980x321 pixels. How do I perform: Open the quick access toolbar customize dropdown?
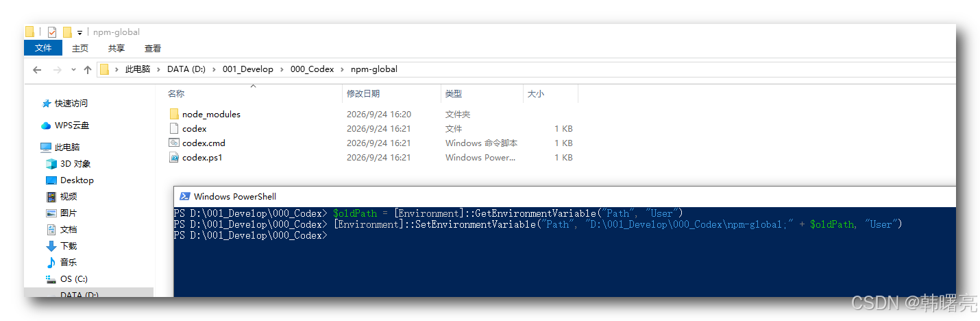pyautogui.click(x=79, y=32)
